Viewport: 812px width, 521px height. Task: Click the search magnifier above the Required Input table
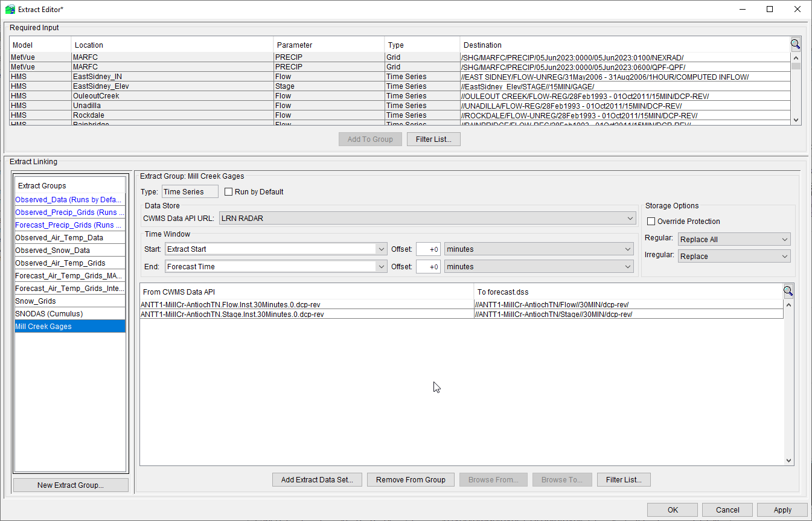point(795,43)
